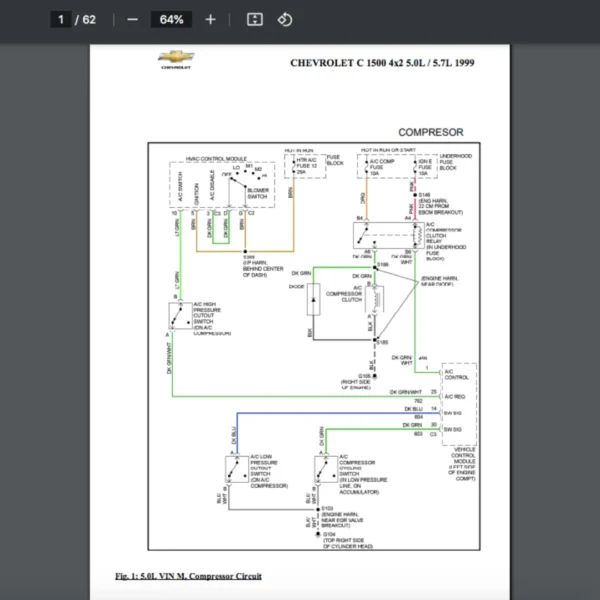Click the A/C compressor clutch relay

point(388,235)
